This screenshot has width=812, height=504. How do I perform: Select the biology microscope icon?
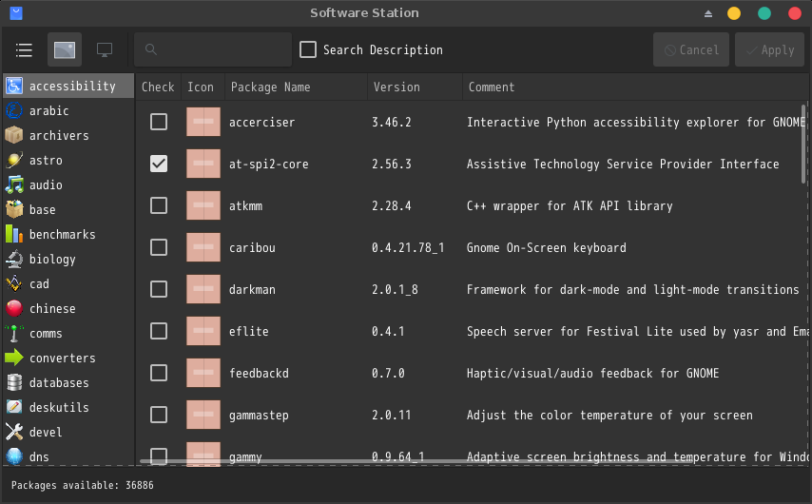click(14, 259)
